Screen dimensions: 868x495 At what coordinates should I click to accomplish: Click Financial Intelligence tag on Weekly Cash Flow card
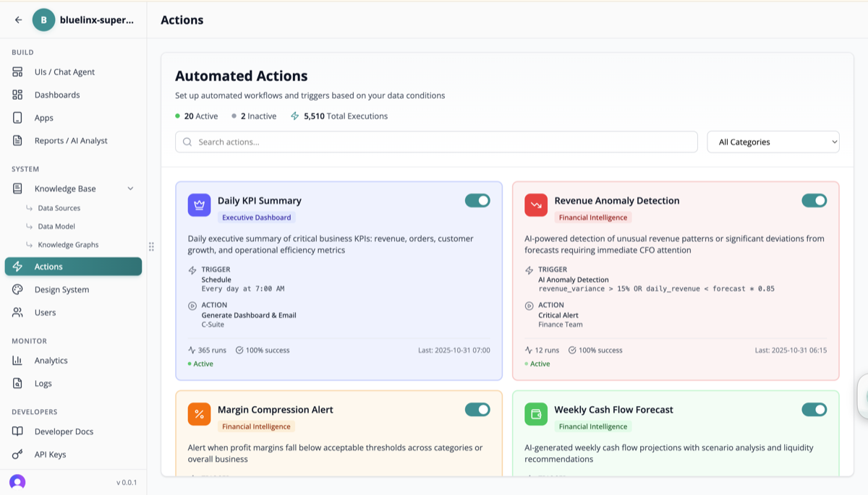click(x=593, y=426)
